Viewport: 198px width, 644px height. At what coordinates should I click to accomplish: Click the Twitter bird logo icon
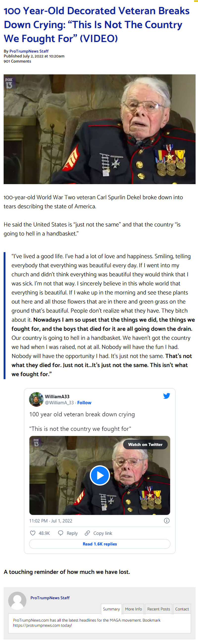coord(166,396)
